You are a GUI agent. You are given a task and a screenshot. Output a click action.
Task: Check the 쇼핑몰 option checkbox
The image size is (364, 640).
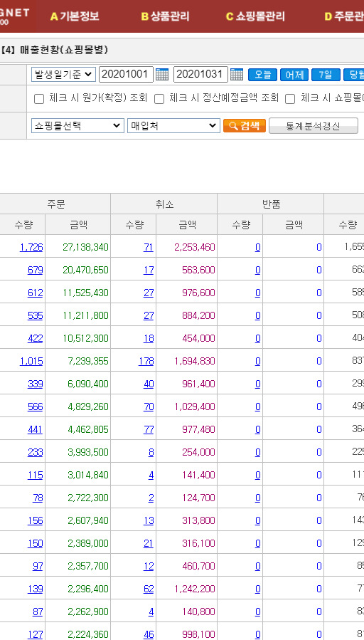[x=290, y=99]
